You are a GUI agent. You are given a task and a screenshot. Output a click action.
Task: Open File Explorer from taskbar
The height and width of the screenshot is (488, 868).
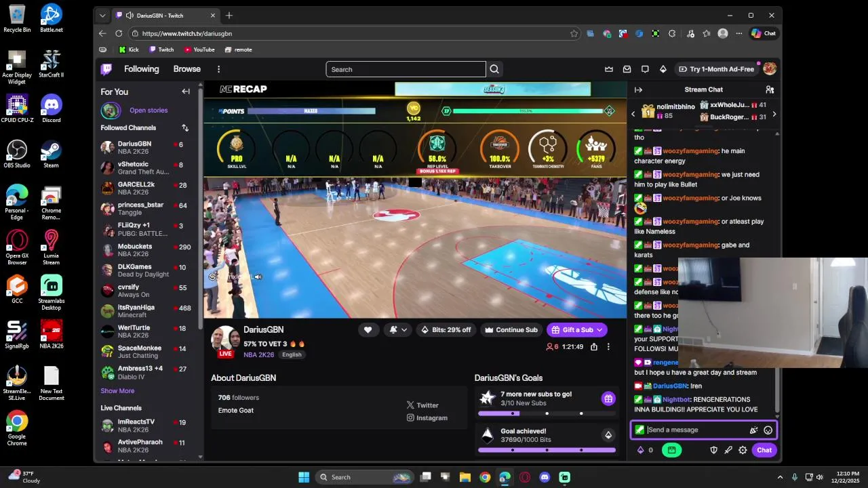[465, 477]
